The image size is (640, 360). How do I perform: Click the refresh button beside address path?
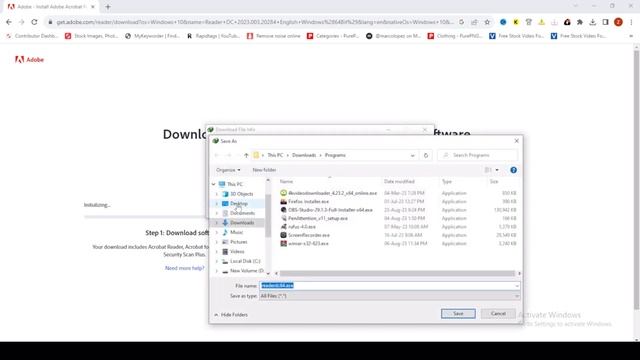[x=426, y=155]
